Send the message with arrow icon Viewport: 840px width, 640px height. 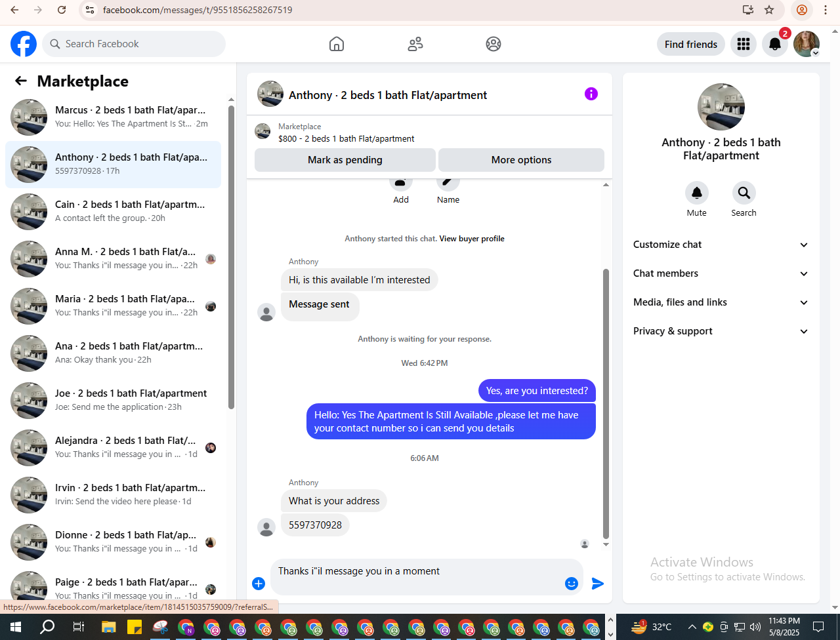click(598, 584)
